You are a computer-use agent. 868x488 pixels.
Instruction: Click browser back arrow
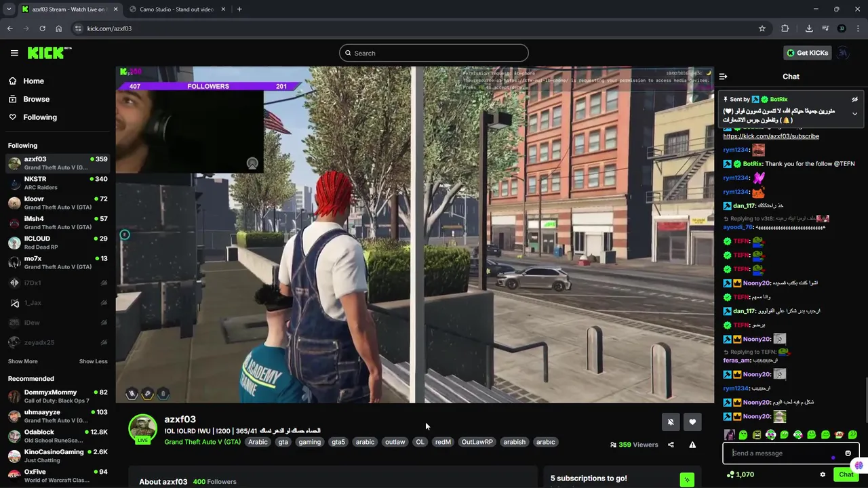click(9, 28)
